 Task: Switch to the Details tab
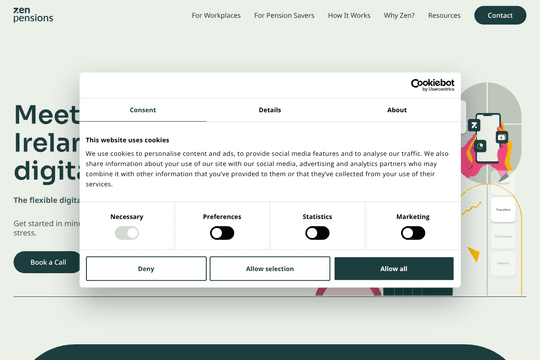pos(270,110)
